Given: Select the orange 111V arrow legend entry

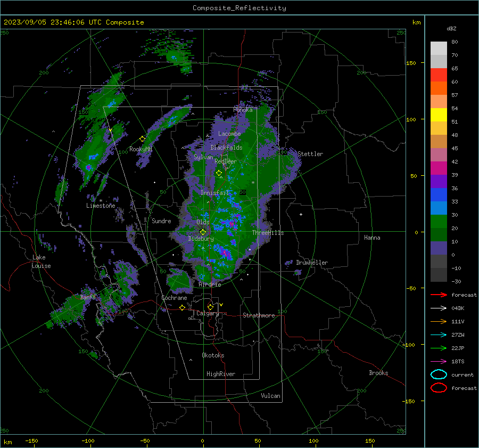Looking at the screenshot, I should point(439,321).
